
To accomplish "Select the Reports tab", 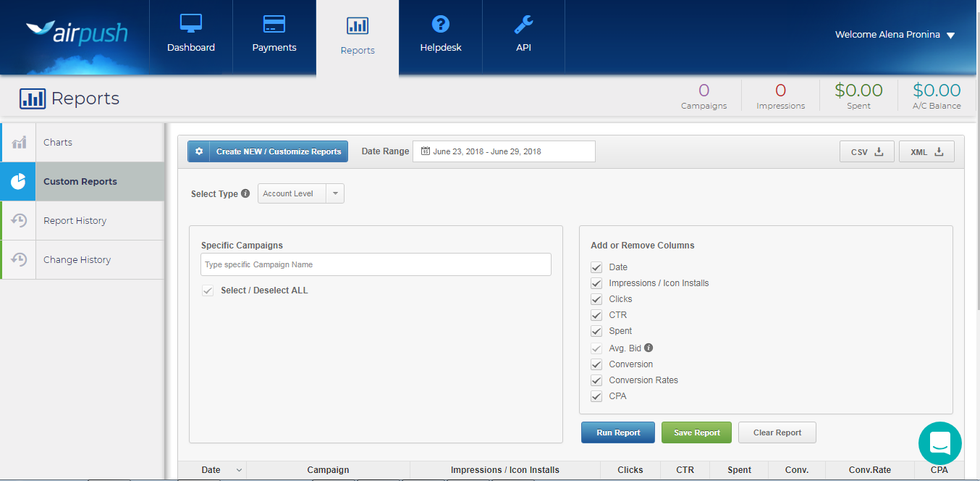I will [358, 38].
